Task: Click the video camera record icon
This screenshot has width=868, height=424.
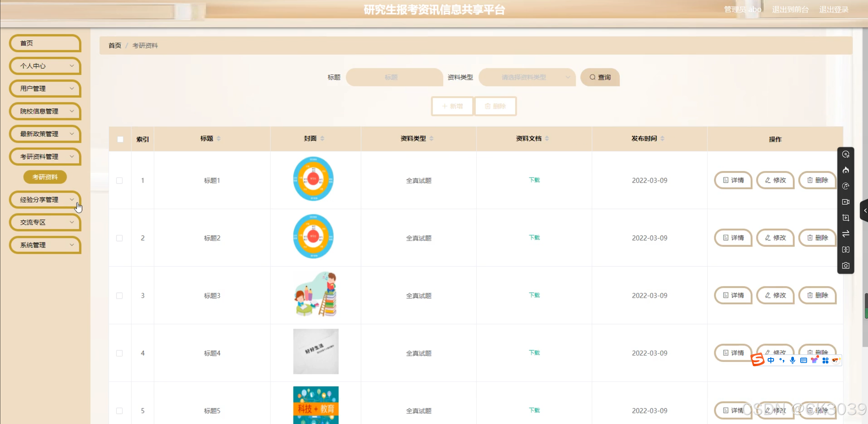Action: pyautogui.click(x=845, y=202)
